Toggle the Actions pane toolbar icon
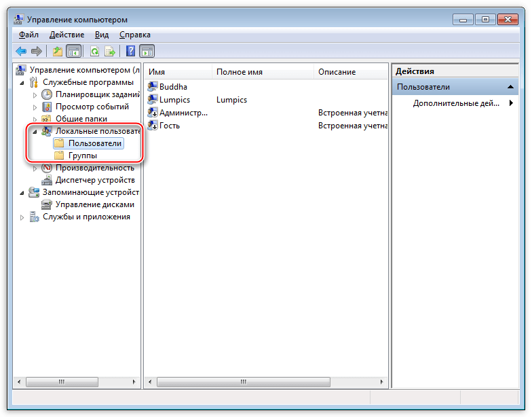The height and width of the screenshot is (417, 532). [147, 52]
